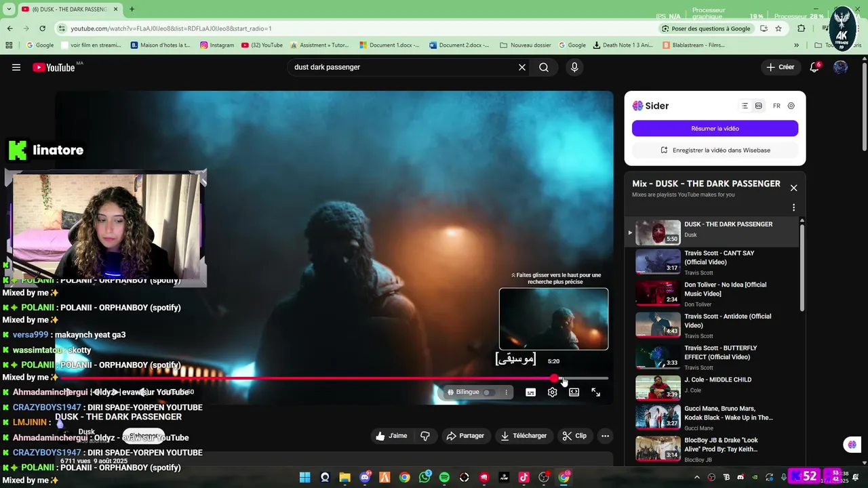Screen dimensions: 868x488
Task: Click the magnifier search button
Action: click(x=544, y=67)
